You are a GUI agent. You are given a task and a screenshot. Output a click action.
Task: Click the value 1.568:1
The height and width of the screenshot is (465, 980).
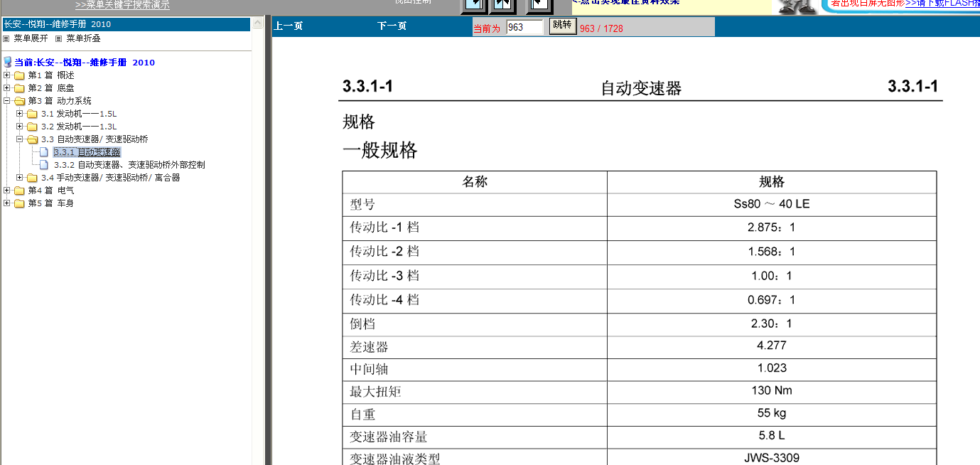click(x=772, y=252)
